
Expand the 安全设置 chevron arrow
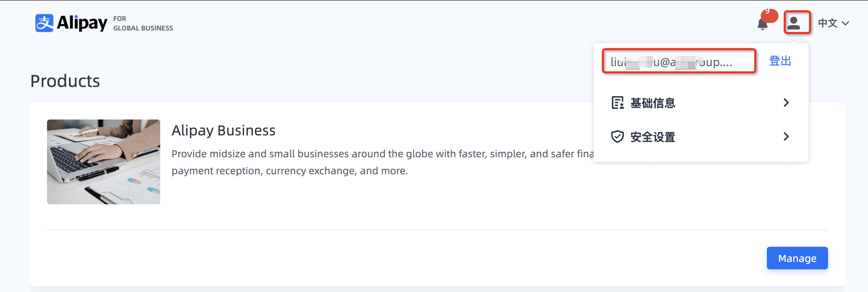point(786,137)
